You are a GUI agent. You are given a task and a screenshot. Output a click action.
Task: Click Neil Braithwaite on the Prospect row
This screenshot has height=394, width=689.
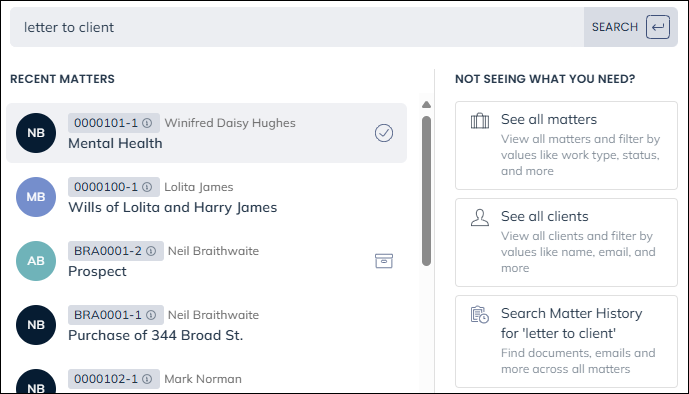point(214,251)
